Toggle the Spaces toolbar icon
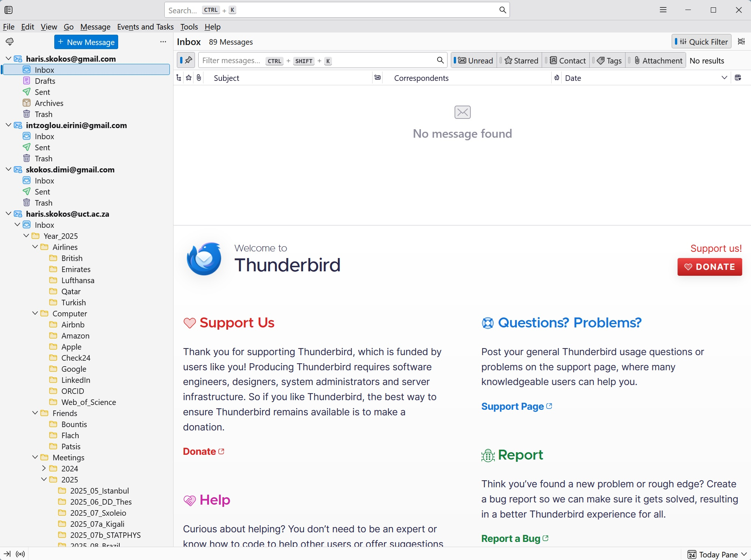 [x=8, y=10]
